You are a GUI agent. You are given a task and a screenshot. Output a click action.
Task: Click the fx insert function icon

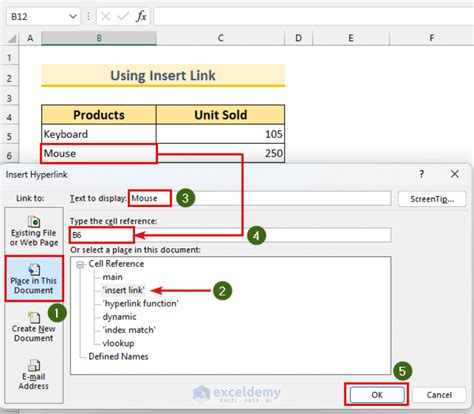pyautogui.click(x=141, y=16)
